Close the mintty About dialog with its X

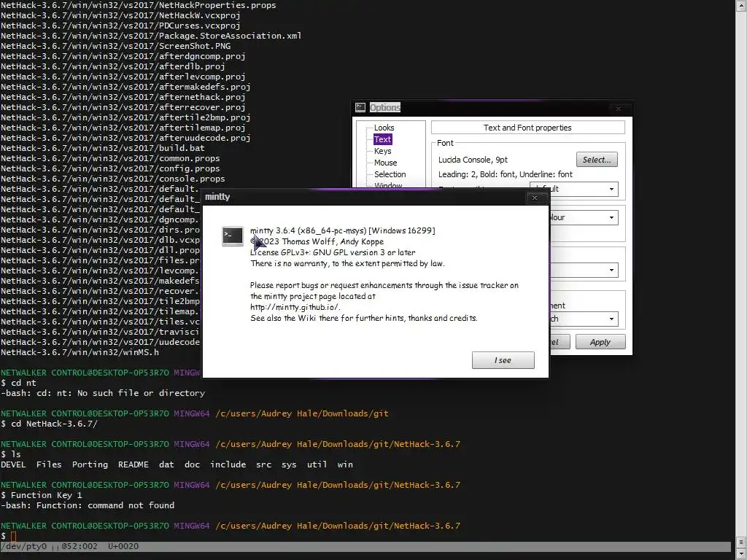click(535, 198)
